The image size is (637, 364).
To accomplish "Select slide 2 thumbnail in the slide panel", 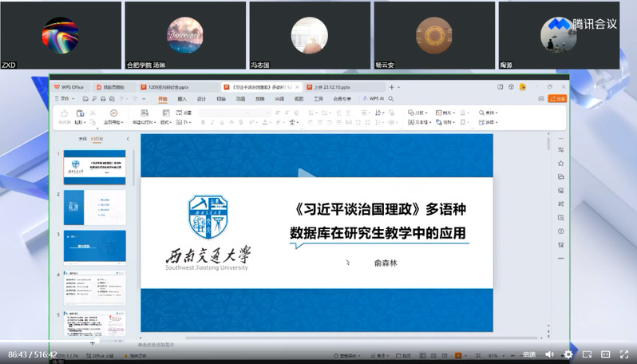I will [95, 208].
